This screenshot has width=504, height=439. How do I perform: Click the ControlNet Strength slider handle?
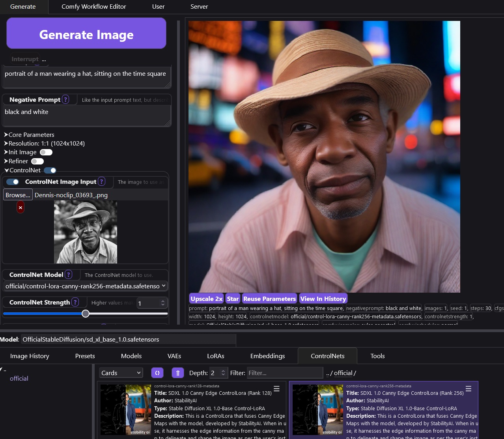86,314
